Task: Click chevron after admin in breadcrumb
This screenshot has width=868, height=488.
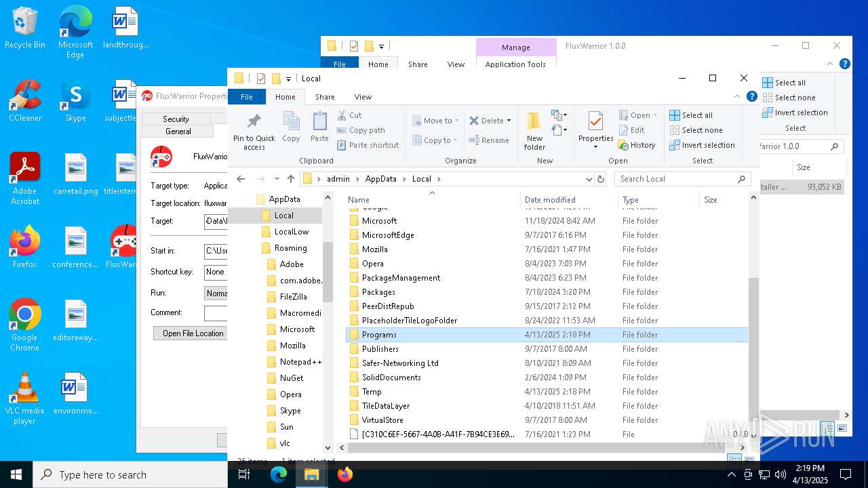Action: pyautogui.click(x=357, y=179)
